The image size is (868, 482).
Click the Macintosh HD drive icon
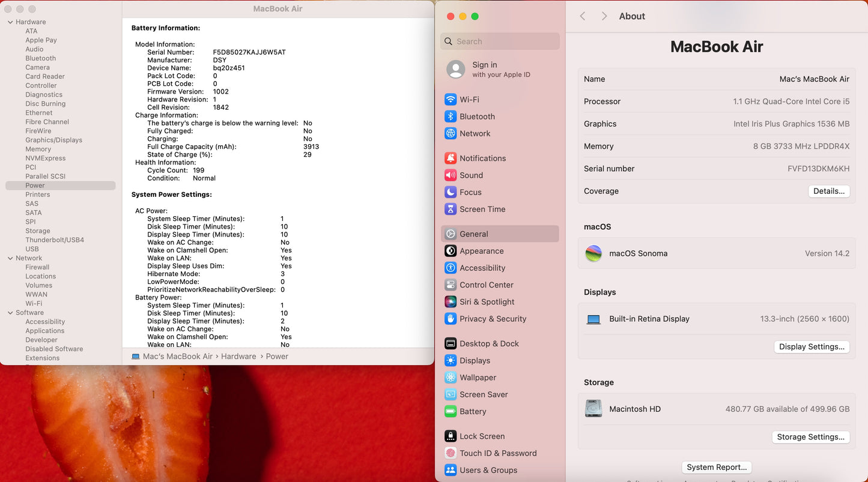pyautogui.click(x=593, y=409)
